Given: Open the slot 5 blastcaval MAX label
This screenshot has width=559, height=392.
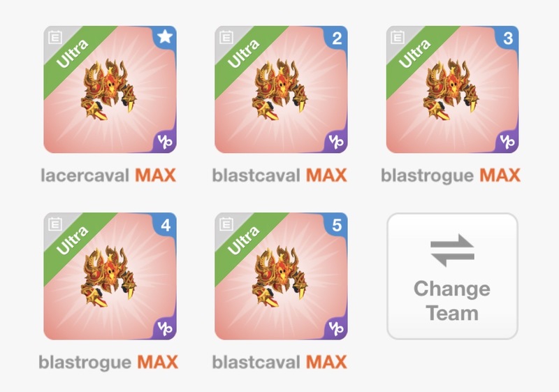Looking at the screenshot, I should (279, 362).
